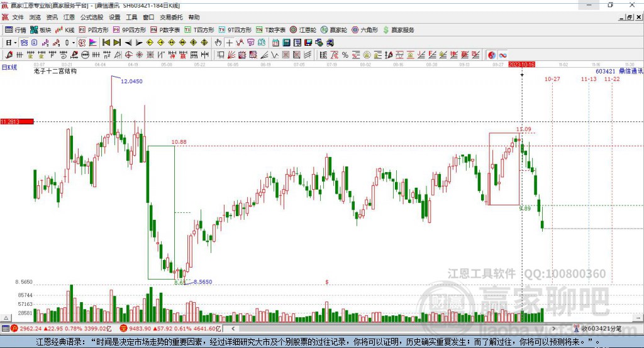
Task: Open the 帮助 menu
Action: pos(194,17)
